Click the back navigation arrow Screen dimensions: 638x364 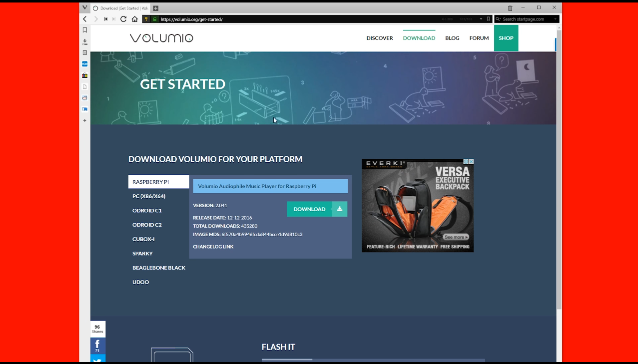pos(84,18)
